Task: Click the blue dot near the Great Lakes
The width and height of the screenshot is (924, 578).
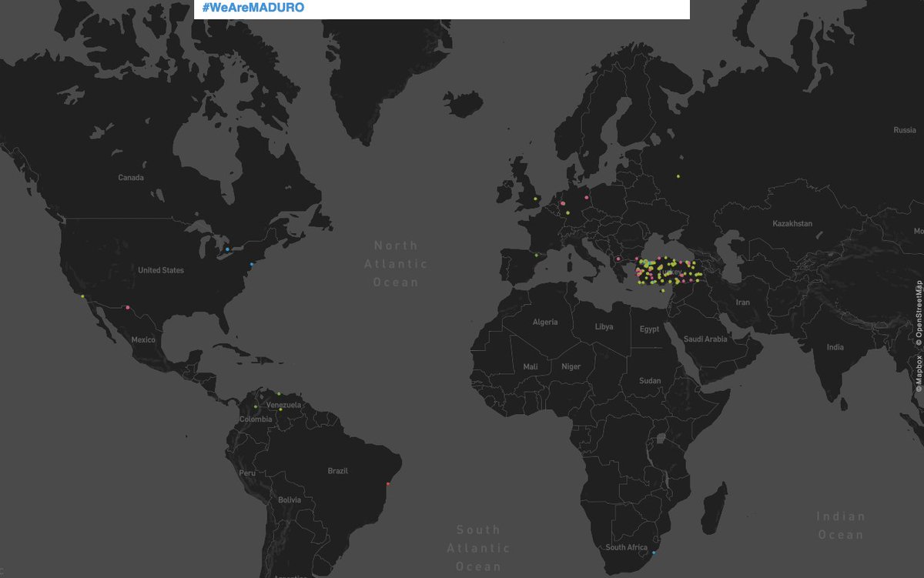Action: (x=227, y=249)
